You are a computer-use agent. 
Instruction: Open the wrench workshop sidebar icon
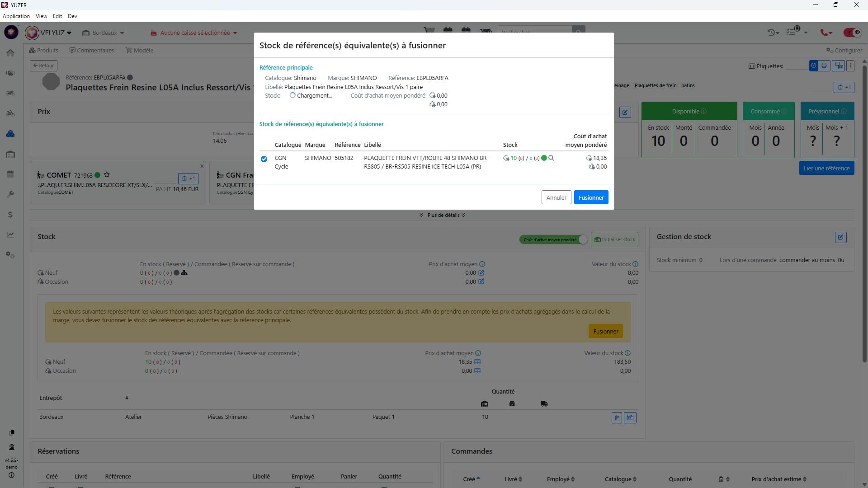(10, 194)
